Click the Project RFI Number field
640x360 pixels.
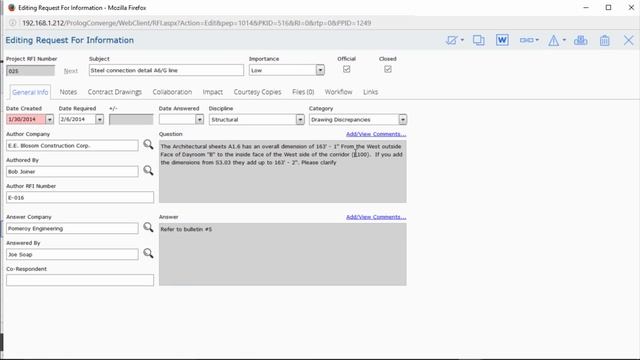click(x=30, y=71)
